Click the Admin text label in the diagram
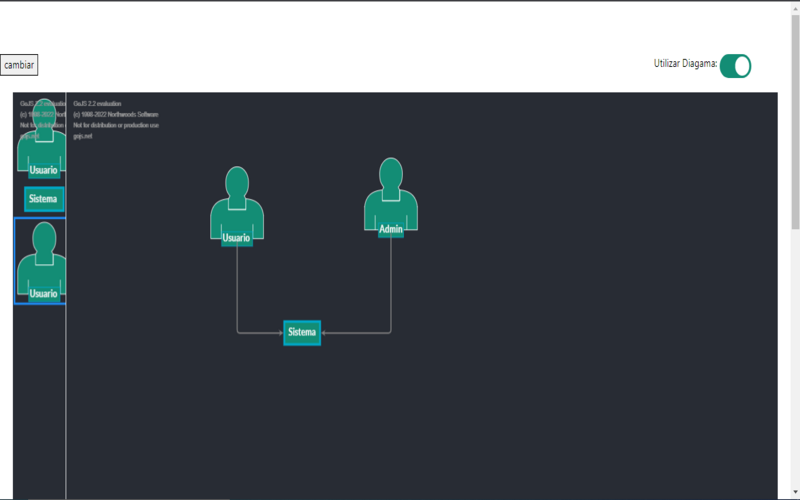The width and height of the screenshot is (800, 500). tap(391, 229)
